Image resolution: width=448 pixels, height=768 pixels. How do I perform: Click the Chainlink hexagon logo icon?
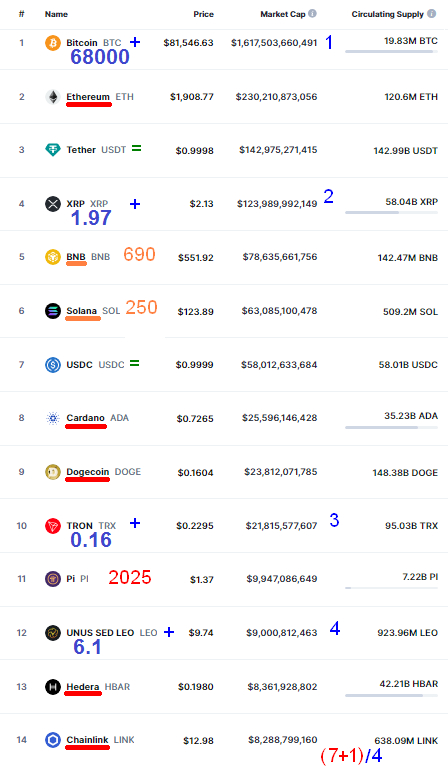coord(53,740)
